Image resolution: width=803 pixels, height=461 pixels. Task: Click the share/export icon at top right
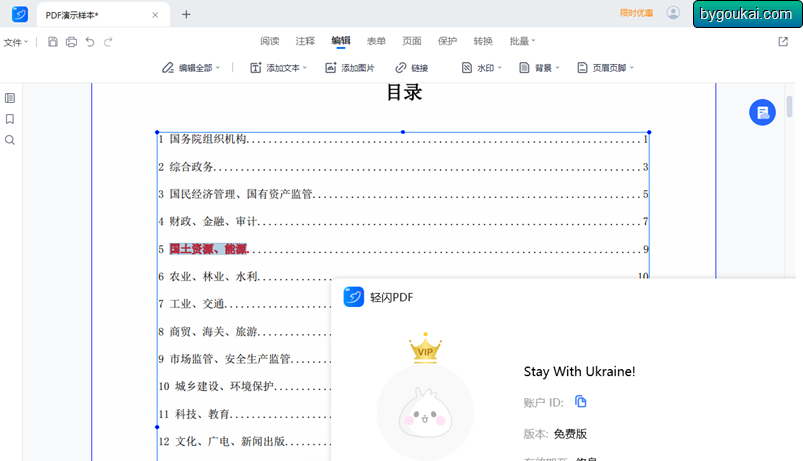783,41
